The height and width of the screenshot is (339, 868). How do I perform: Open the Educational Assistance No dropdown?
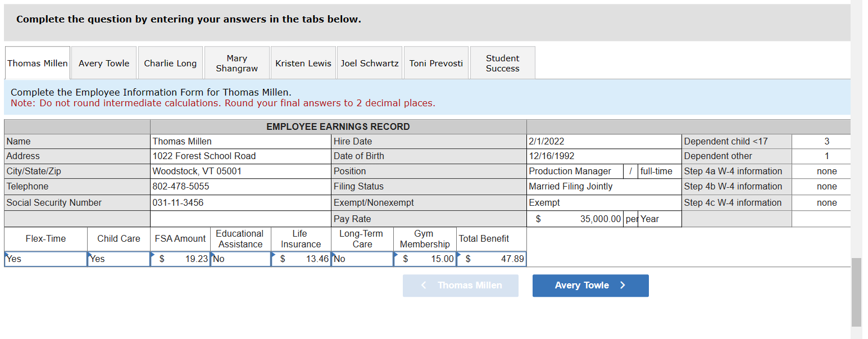pyautogui.click(x=240, y=259)
